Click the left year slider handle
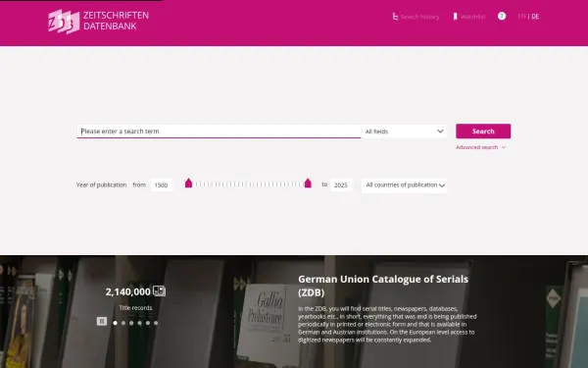Viewport: 588px width, 368px height. [188, 184]
